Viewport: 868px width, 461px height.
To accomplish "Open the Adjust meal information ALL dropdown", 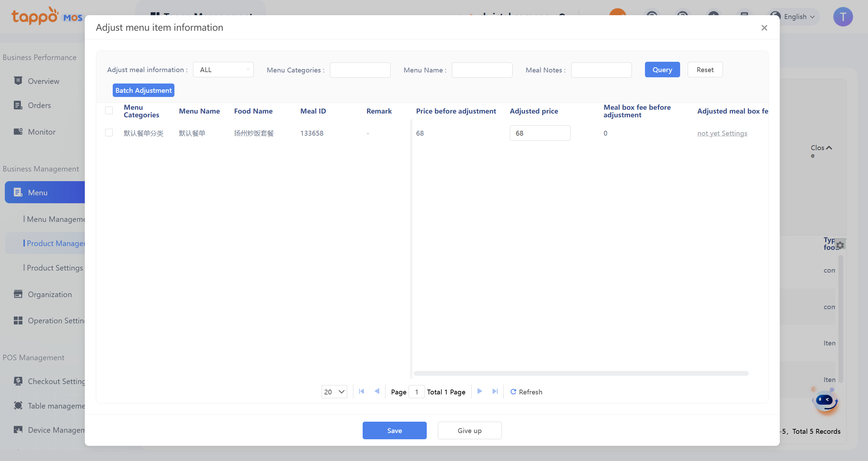I will pyautogui.click(x=223, y=70).
